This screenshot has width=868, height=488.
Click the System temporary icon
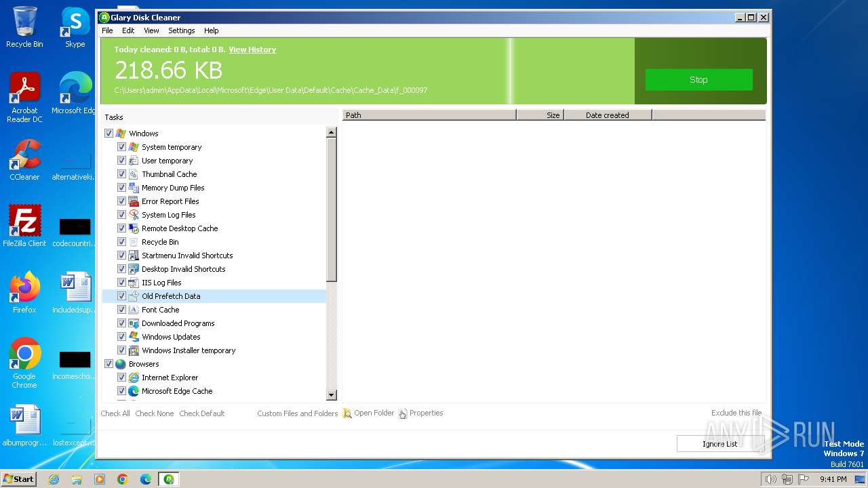coord(134,147)
